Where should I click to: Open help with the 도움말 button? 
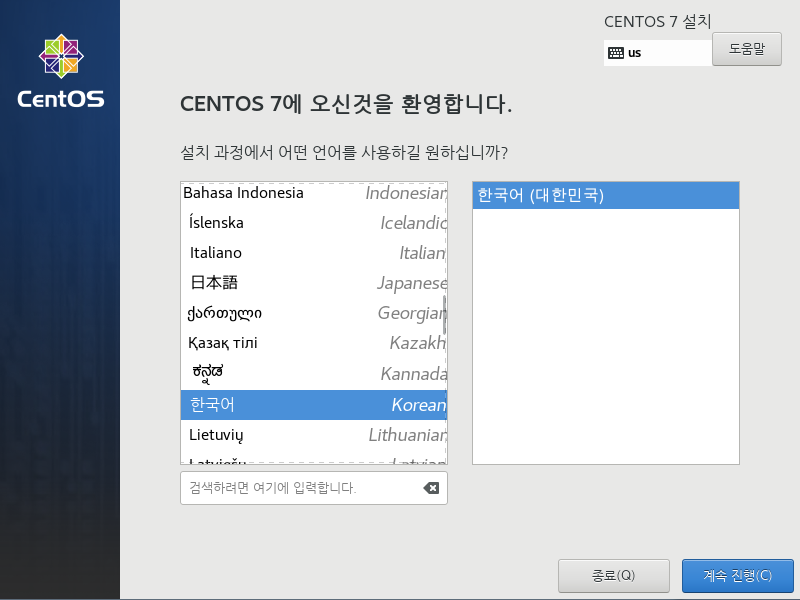pyautogui.click(x=746, y=49)
